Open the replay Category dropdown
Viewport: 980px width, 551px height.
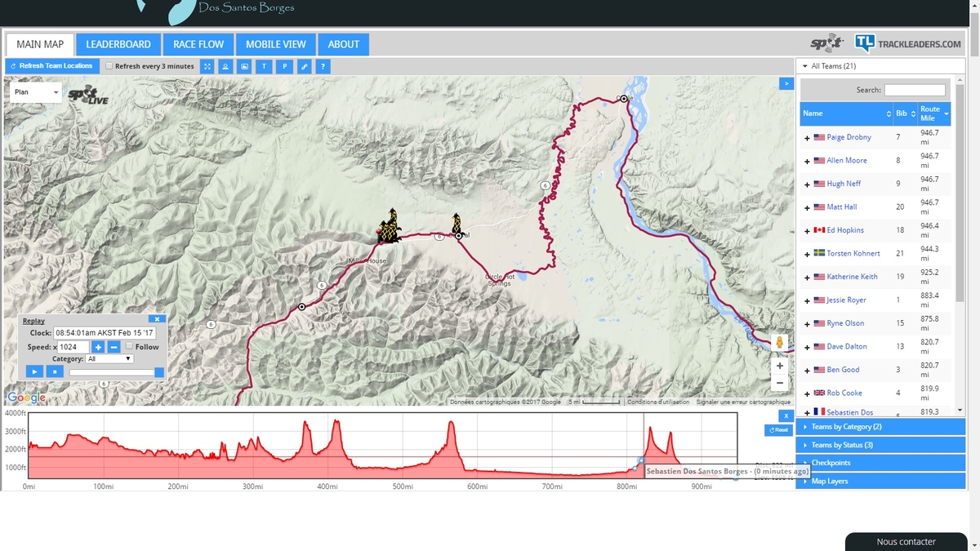(109, 358)
